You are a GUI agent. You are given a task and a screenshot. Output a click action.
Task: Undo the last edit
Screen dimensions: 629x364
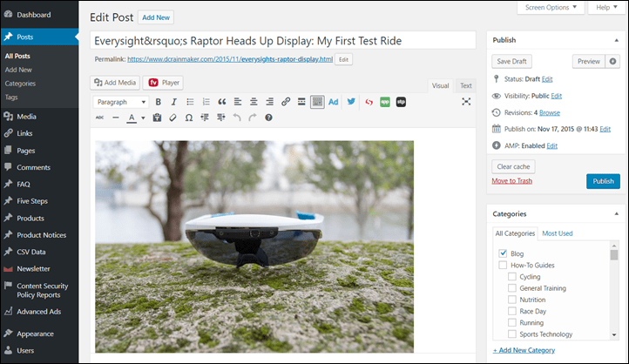(237, 118)
